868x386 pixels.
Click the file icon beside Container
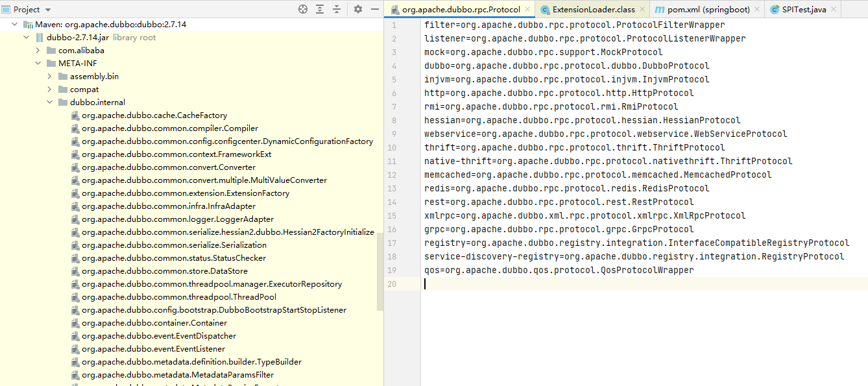pos(75,322)
